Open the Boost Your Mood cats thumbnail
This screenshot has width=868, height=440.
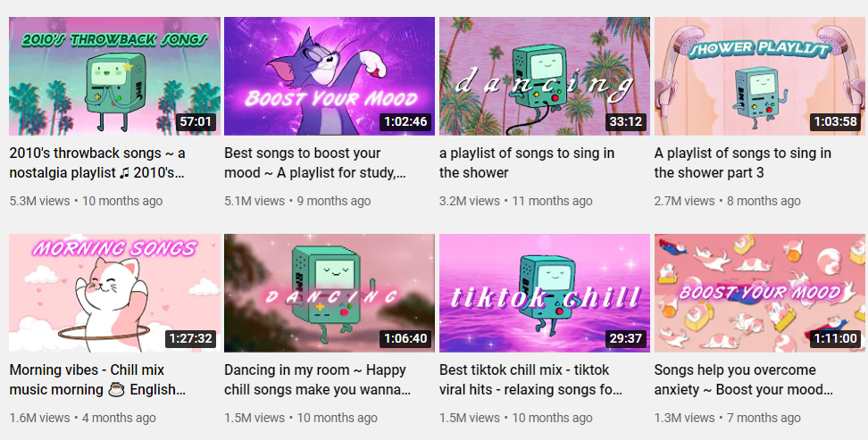759,293
